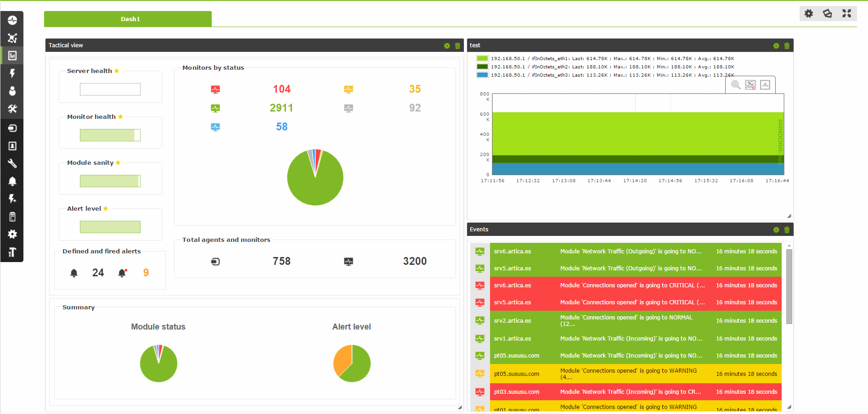Toggle axis value labels on the graph
868x414 pixels.
tap(765, 85)
